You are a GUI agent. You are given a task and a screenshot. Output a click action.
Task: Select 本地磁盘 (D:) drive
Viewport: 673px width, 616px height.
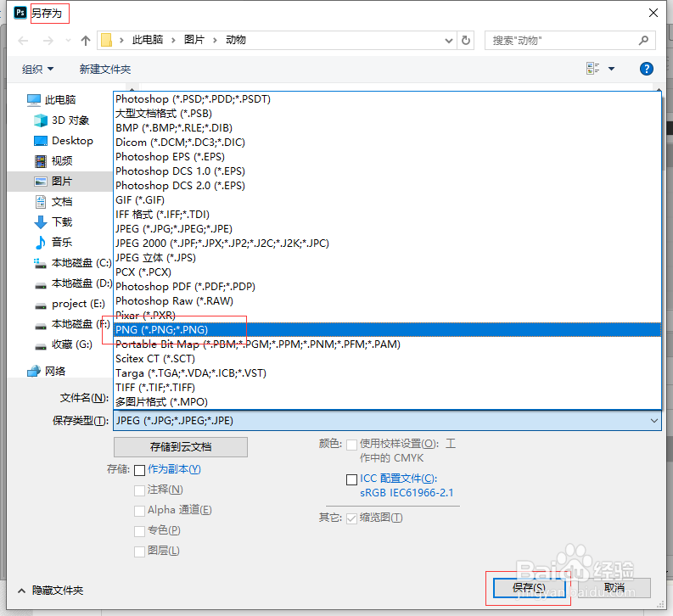click(72, 283)
